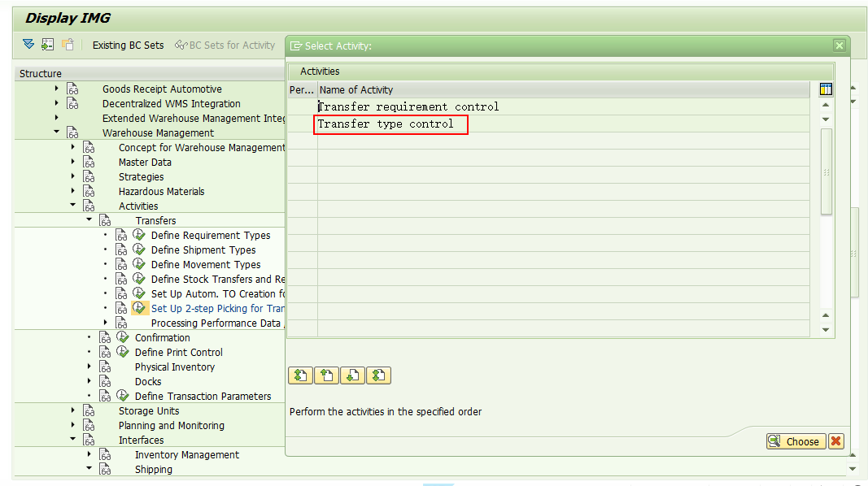
Task: Expand the Docks node
Action: click(x=89, y=381)
